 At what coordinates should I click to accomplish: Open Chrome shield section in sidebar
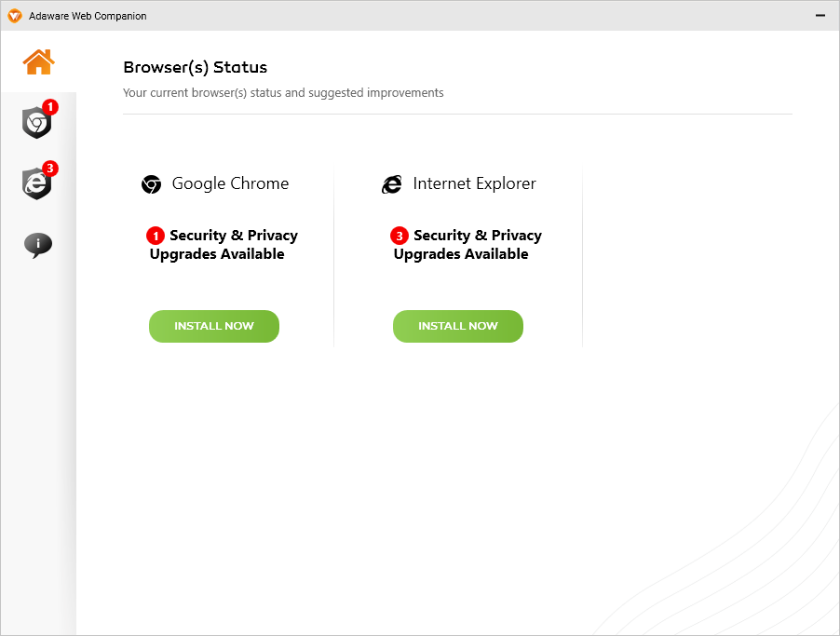36,123
